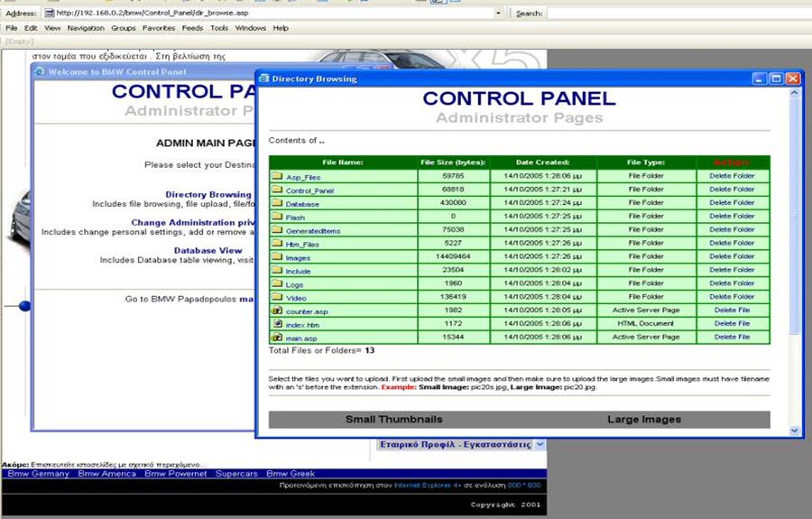Open the Feeds menu
Screen dimensions: 812x519
click(x=193, y=28)
